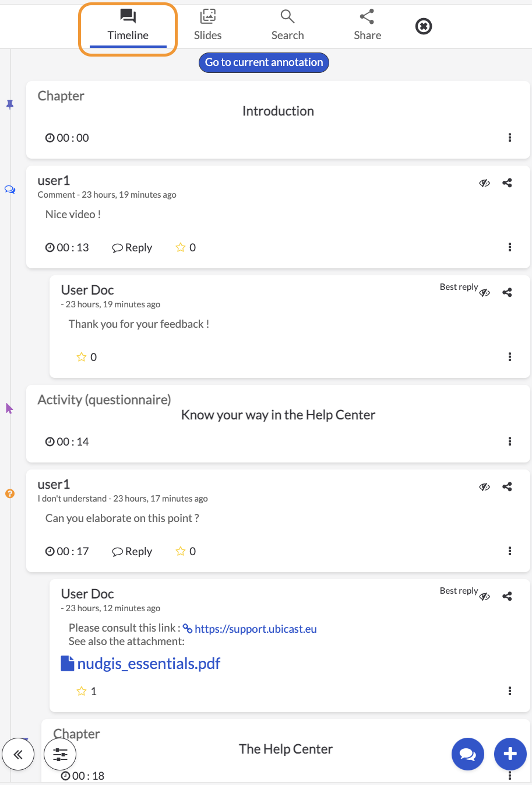The height and width of the screenshot is (785, 532).
Task: Open the Search tab
Action: click(288, 26)
